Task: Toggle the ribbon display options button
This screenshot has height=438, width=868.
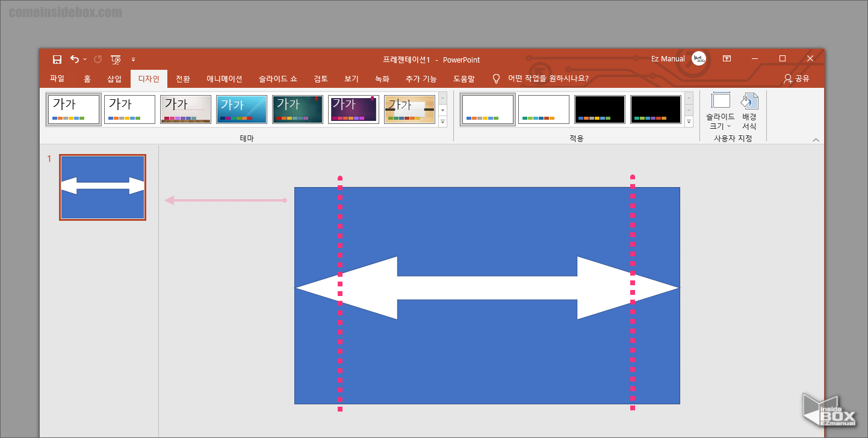Action: [727, 58]
